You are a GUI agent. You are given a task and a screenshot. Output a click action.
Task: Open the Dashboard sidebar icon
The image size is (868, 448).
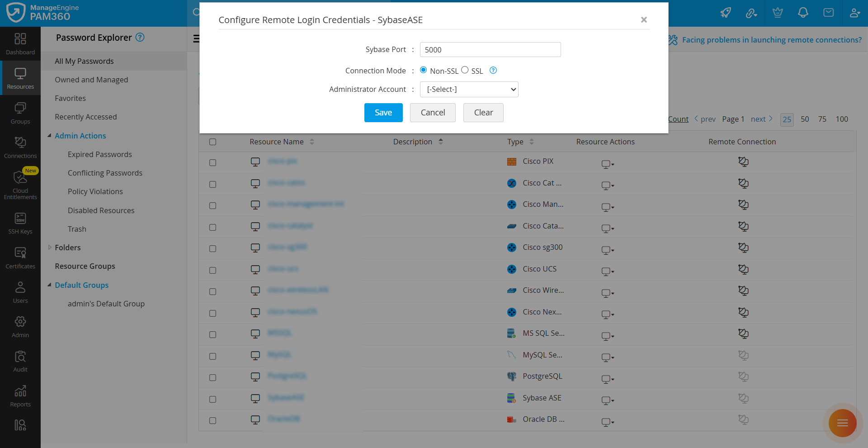point(20,43)
